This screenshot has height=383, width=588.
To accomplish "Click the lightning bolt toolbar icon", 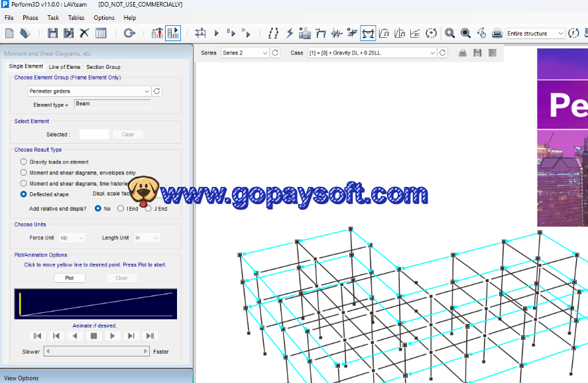I will 290,33.
